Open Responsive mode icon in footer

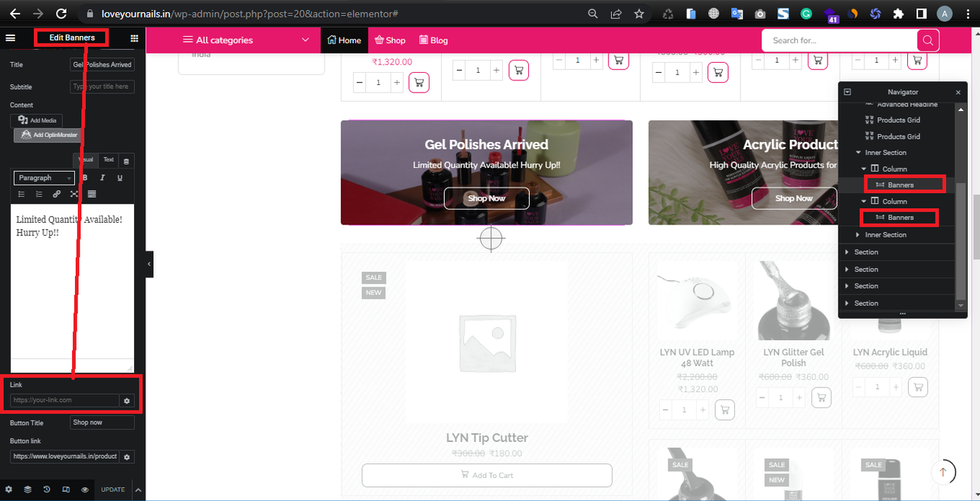coord(66,490)
